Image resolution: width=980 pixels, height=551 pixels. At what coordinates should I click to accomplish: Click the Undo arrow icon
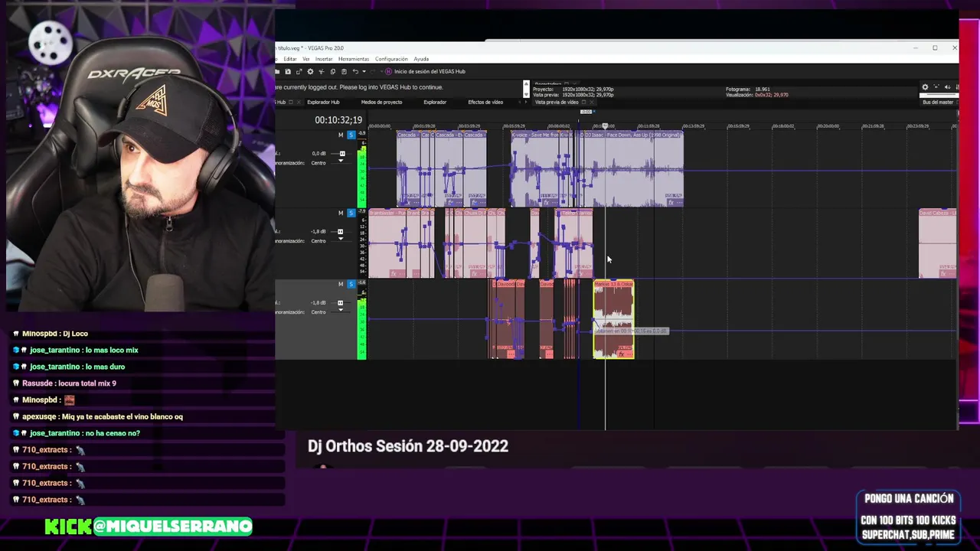point(355,71)
